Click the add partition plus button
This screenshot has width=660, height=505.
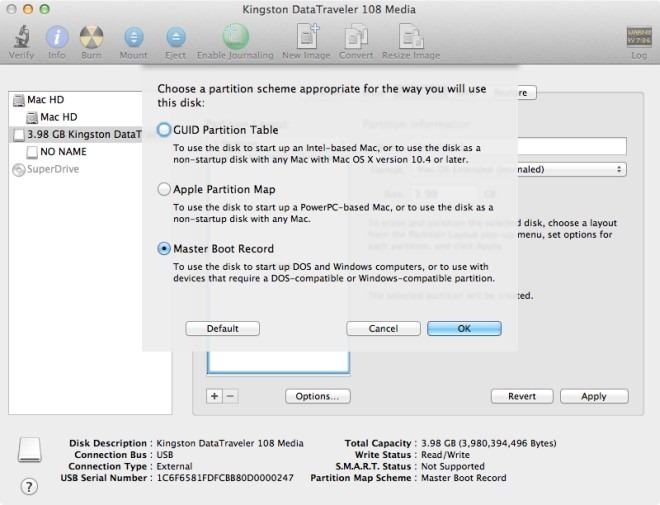[214, 396]
